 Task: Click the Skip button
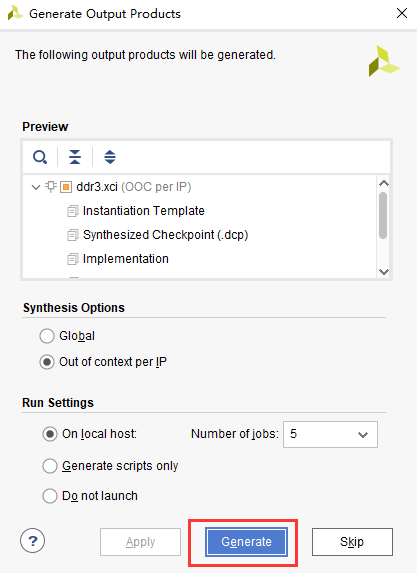tap(352, 542)
